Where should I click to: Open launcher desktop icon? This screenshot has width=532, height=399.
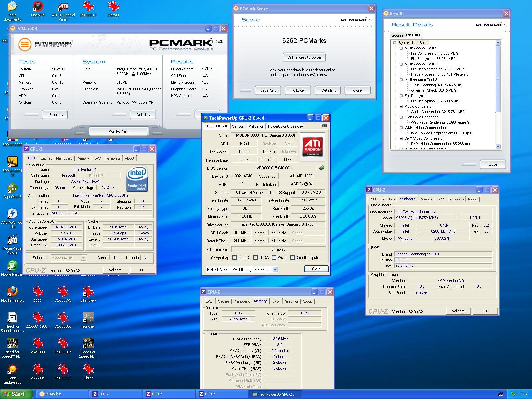[88, 320]
